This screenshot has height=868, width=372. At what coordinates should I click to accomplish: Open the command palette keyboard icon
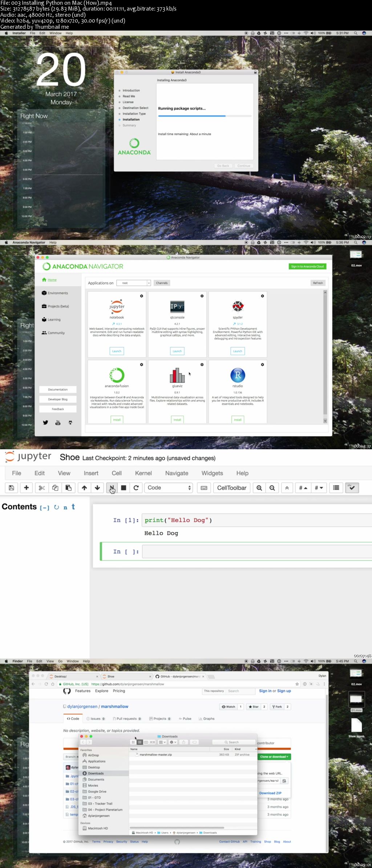pyautogui.click(x=204, y=488)
